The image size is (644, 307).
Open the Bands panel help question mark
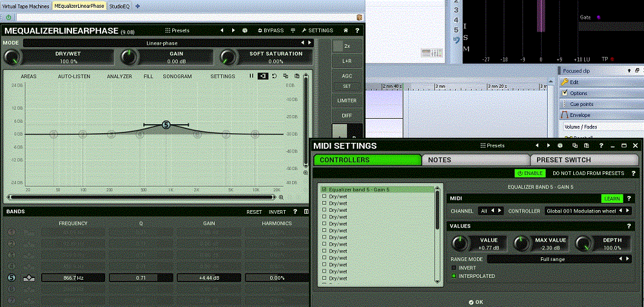(x=295, y=211)
